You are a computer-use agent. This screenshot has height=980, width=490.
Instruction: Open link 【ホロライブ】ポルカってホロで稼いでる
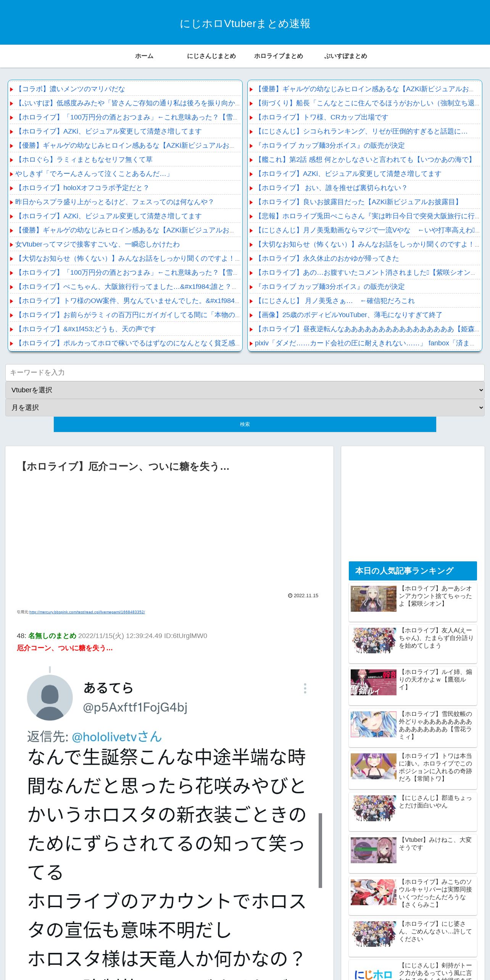click(127, 343)
